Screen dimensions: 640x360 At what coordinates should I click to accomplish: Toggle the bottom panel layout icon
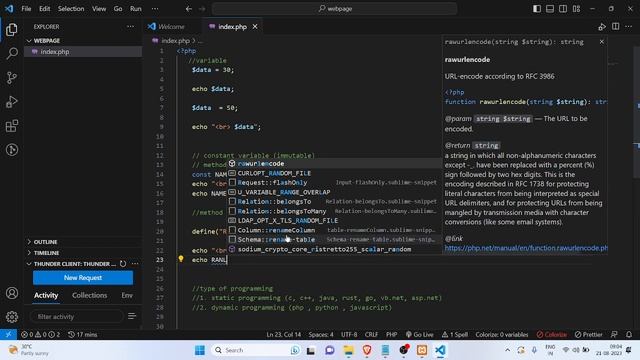coord(550,9)
